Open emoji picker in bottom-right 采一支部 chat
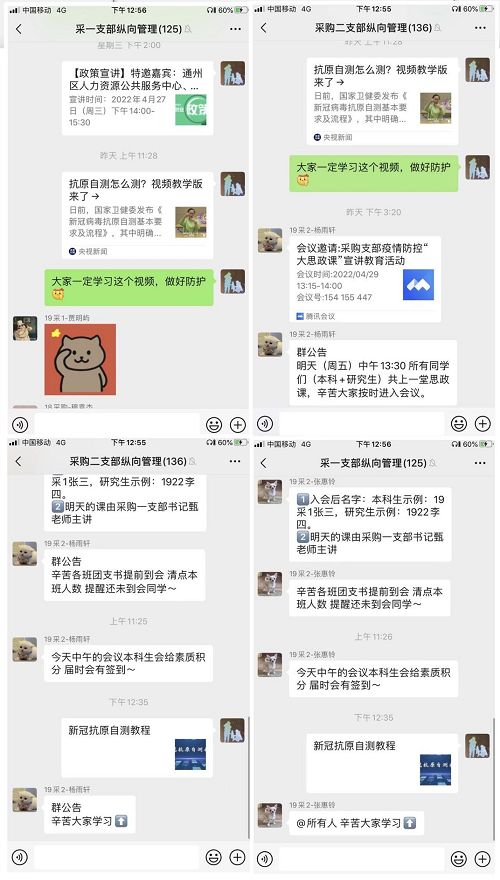Screen dimensions: 500x880 [x=459, y=858]
